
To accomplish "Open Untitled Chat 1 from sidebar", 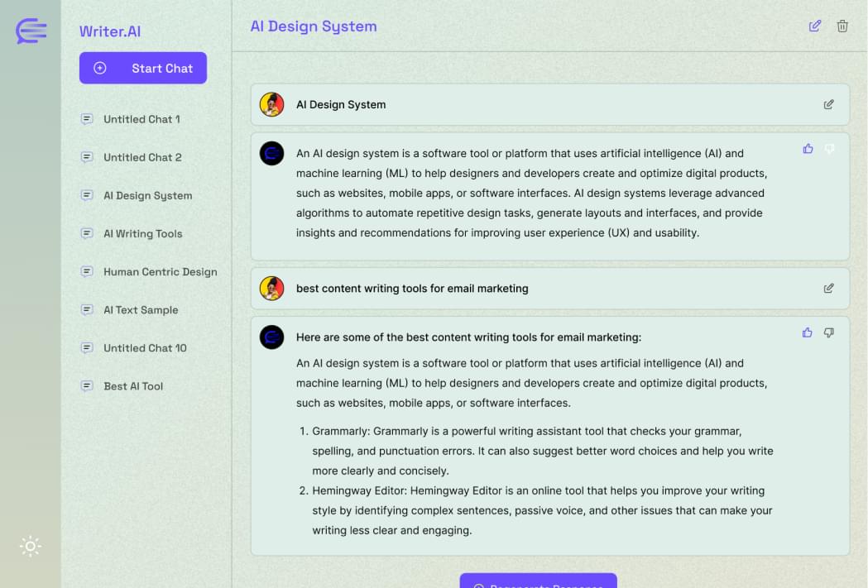I will coord(141,119).
